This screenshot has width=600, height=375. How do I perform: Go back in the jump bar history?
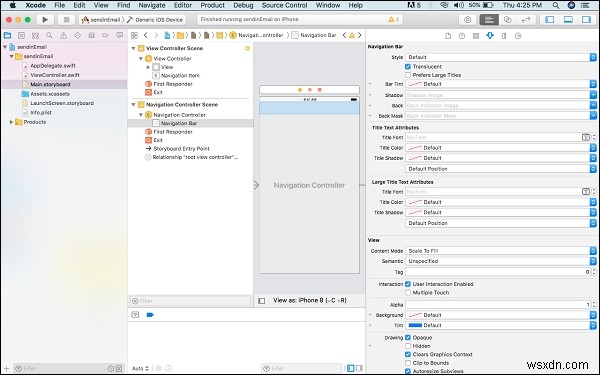pos(146,35)
